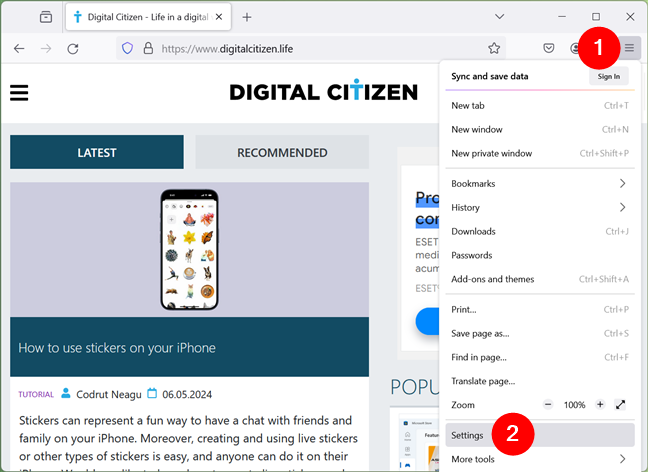Go back with the back arrow
The height and width of the screenshot is (472, 648).
[19, 49]
